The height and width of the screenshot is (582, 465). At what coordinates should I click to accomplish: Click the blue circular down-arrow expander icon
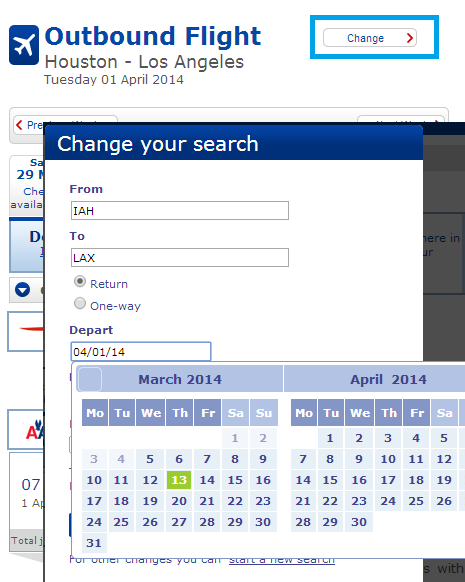22,290
